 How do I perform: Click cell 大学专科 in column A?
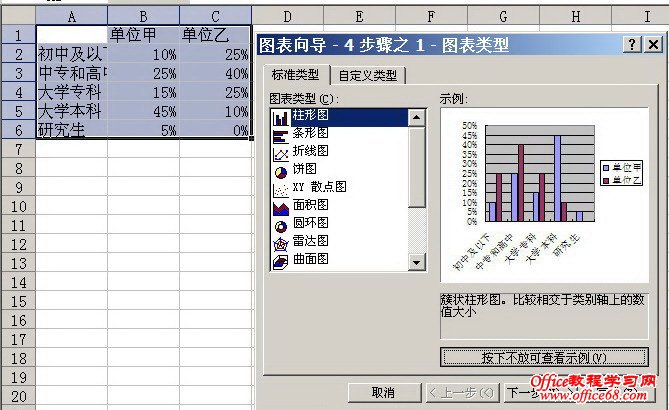click(x=72, y=92)
